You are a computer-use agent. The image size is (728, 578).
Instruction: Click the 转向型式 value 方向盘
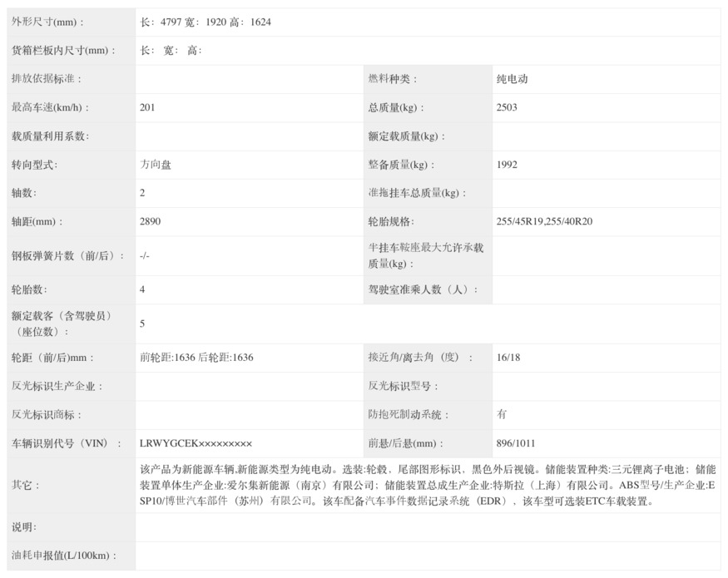pos(156,165)
